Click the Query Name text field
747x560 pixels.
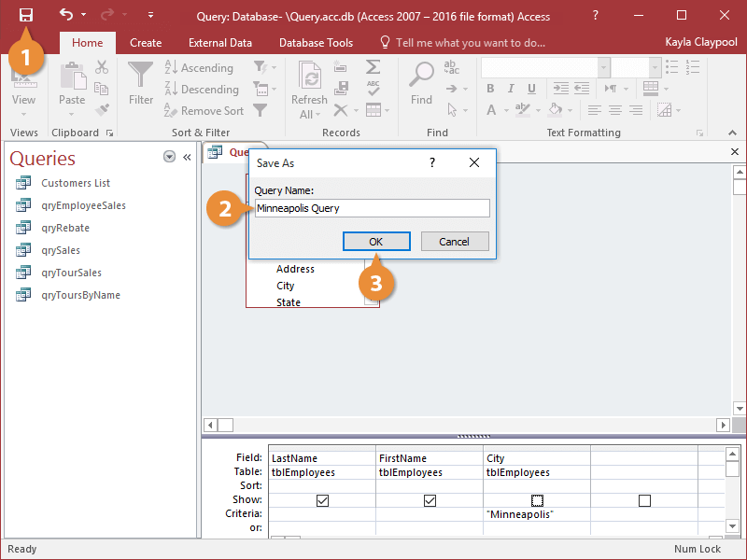click(372, 208)
